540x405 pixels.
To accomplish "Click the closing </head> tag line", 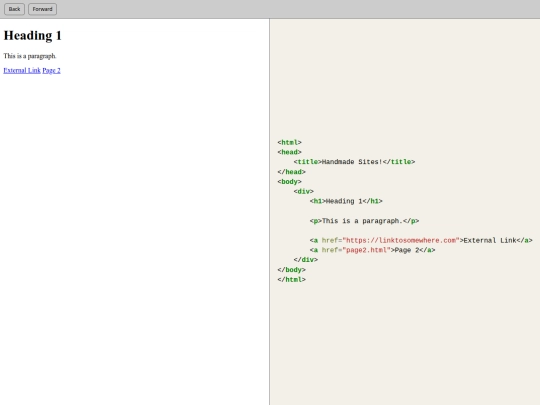I will click(291, 172).
